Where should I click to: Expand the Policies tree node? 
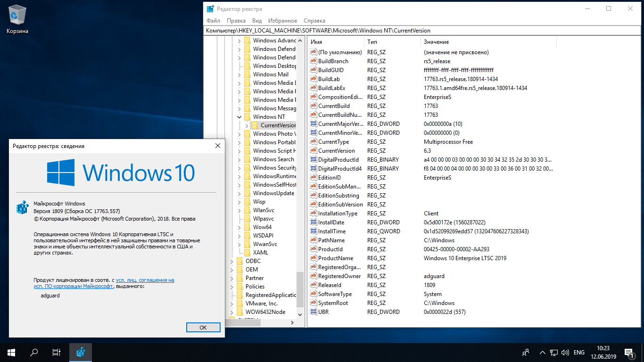[231, 287]
